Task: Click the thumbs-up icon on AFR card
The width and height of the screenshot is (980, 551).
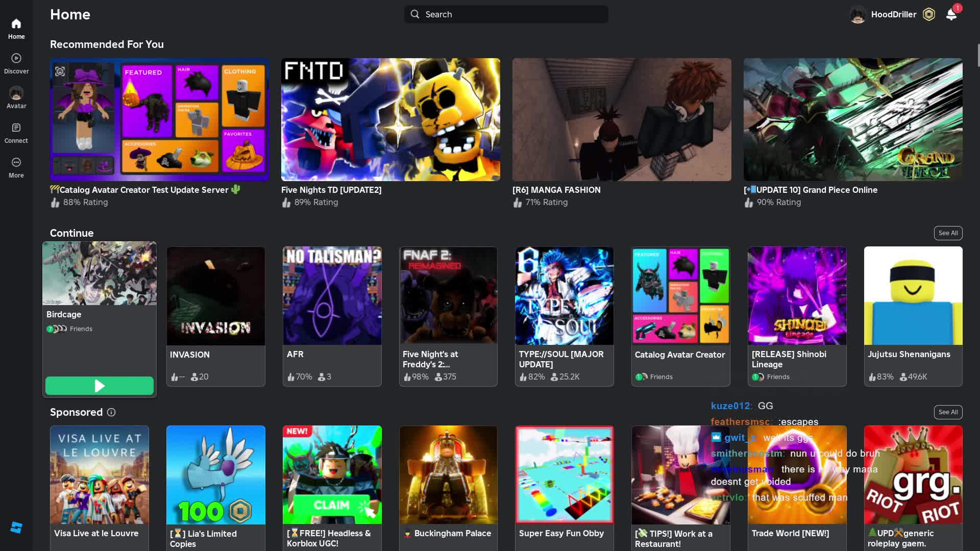Action: [x=290, y=377]
